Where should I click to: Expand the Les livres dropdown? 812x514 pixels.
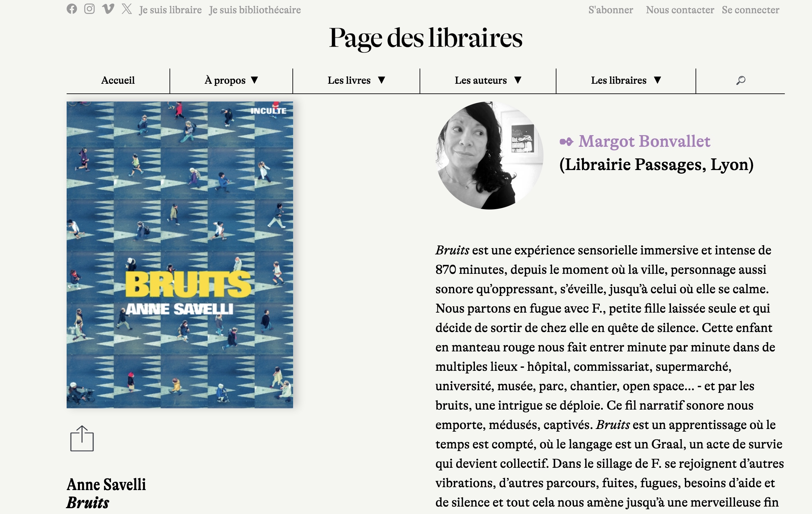(356, 80)
